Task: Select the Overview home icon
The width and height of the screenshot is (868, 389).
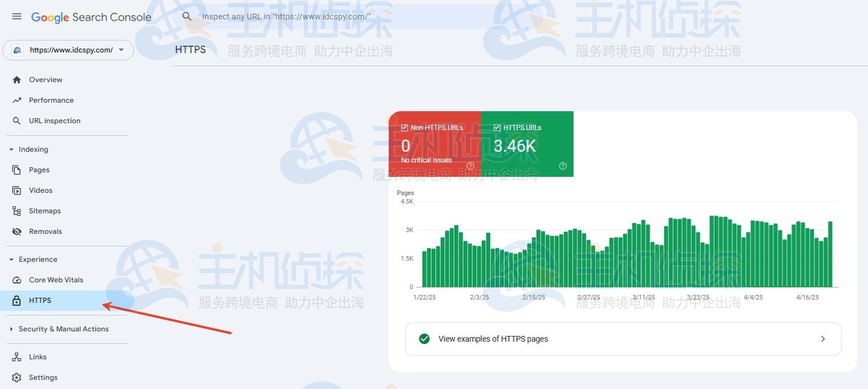Action: click(17, 79)
